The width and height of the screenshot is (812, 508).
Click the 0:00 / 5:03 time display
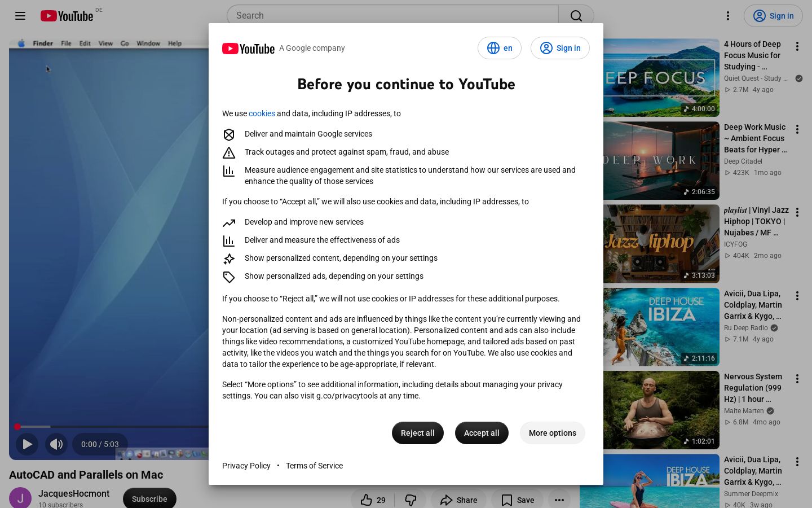(x=100, y=444)
